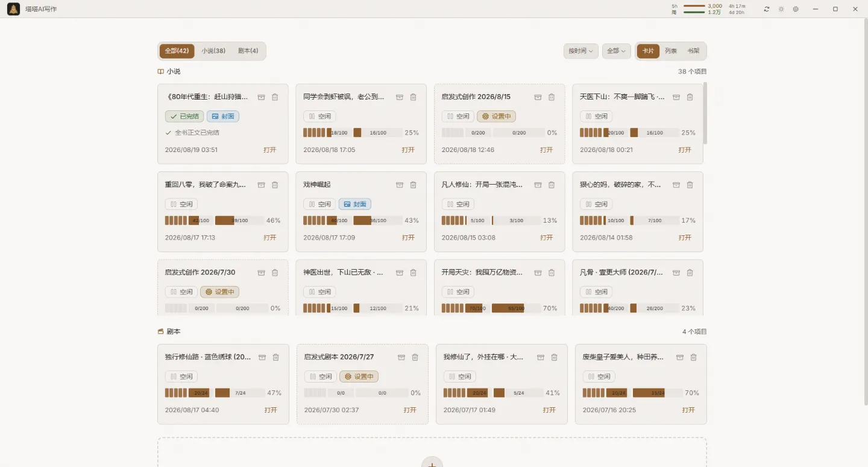Click 打开 on the 独行修仙路 script card
The height and width of the screenshot is (467, 868).
coord(271,410)
